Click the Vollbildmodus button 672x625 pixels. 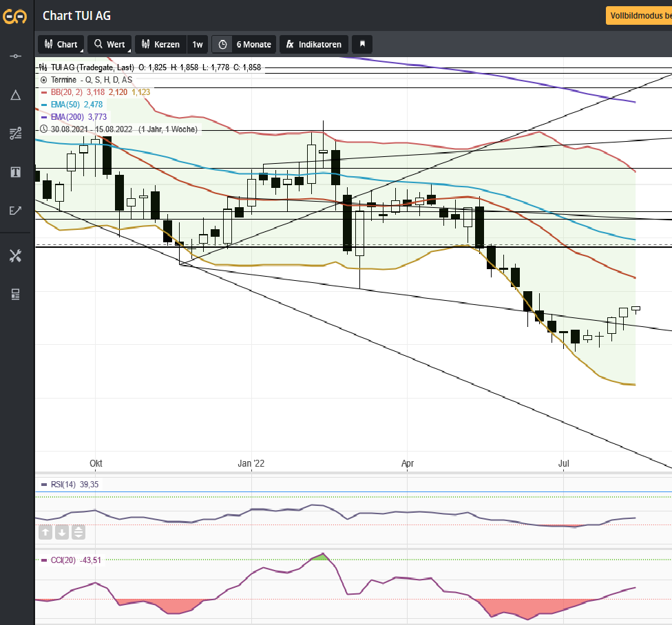click(x=638, y=16)
